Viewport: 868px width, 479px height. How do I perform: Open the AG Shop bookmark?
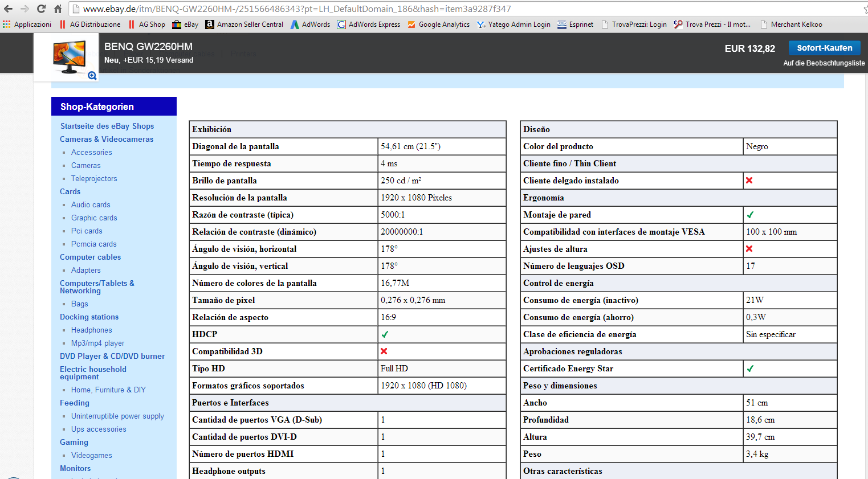tap(146, 24)
